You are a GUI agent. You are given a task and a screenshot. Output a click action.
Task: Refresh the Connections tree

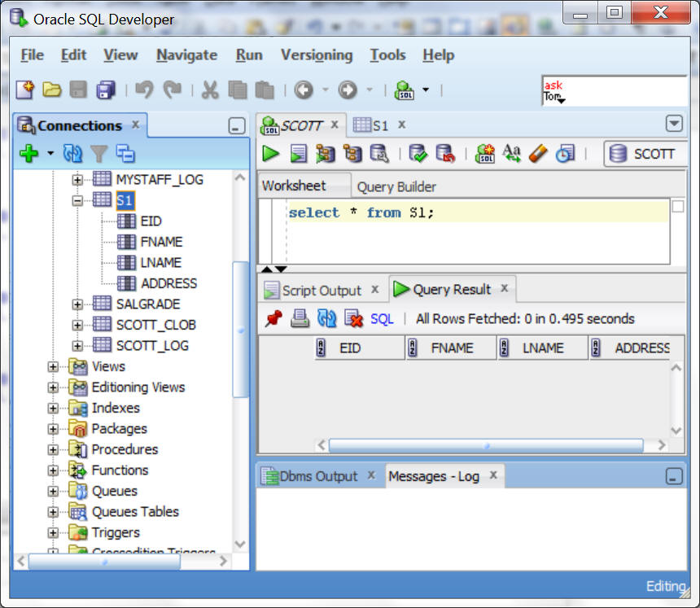(72, 154)
